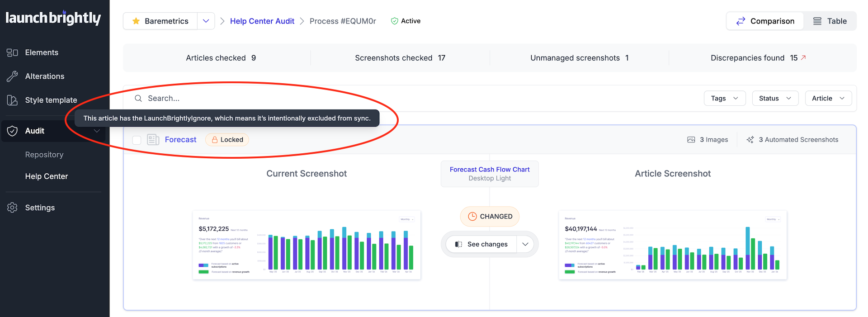
Task: Click Process #EQUM0r breadcrumb text
Action: 343,21
